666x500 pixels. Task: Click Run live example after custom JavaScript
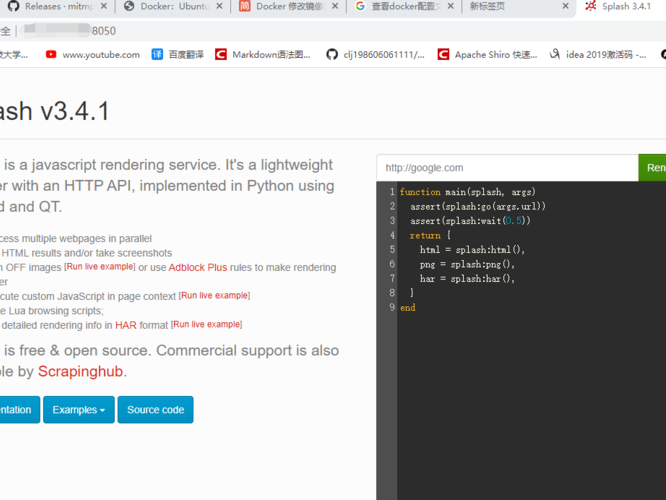[214, 296]
